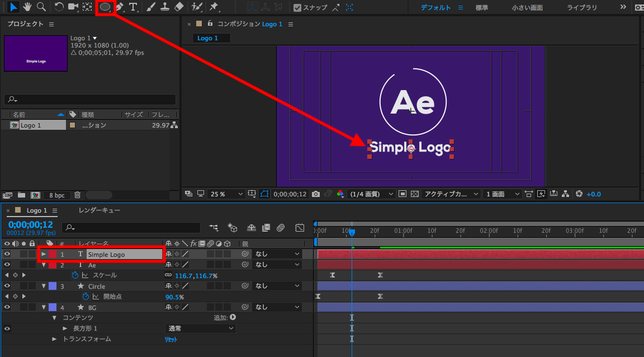Select the Clone Stamp tool

pyautogui.click(x=165, y=7)
